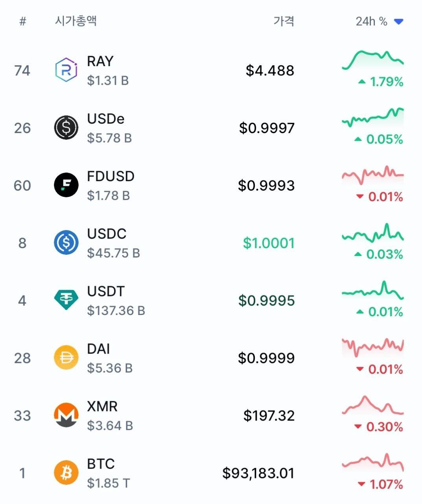Sort by the 24h % column header
Viewport: 422px width, 504px height.
[371, 21]
